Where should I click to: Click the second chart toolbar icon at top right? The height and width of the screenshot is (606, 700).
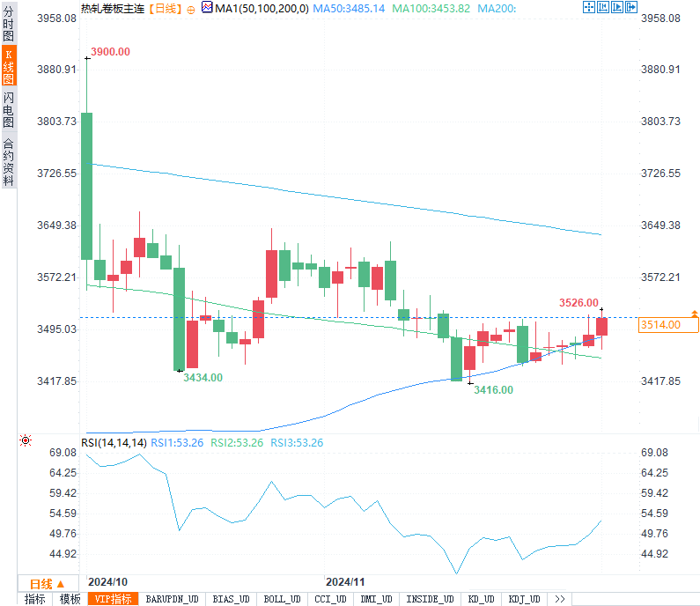pos(603,7)
